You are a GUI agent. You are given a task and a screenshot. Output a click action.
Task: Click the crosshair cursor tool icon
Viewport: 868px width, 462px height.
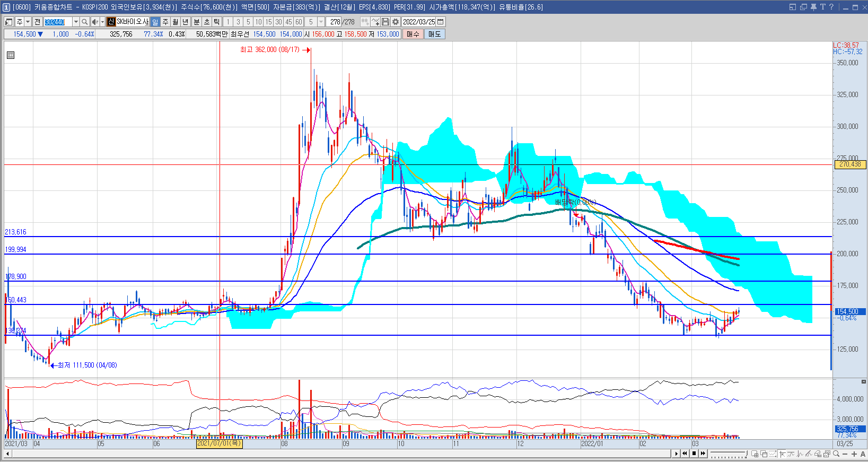(782, 454)
